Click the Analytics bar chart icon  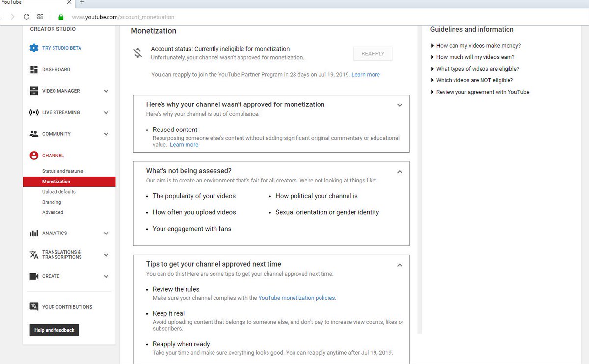[34, 234]
